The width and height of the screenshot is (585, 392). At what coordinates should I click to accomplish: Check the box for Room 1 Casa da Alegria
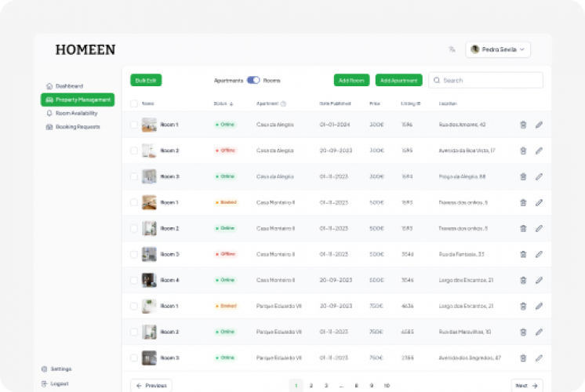click(134, 125)
